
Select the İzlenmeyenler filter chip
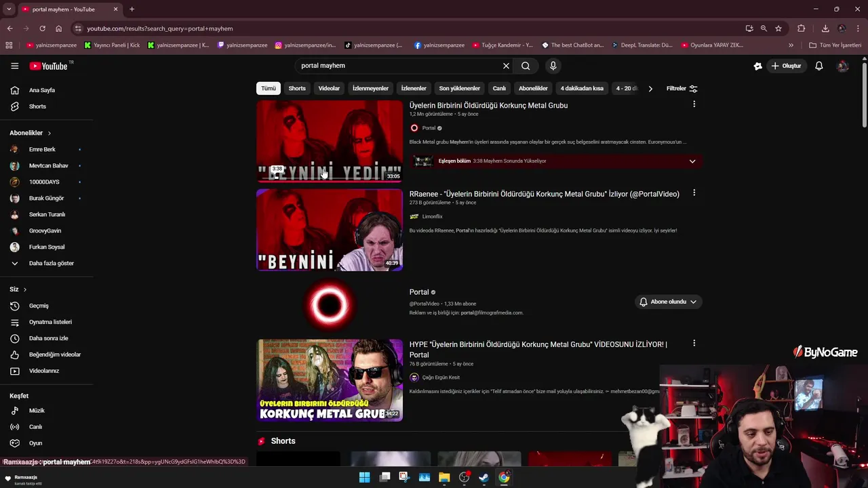coord(370,89)
